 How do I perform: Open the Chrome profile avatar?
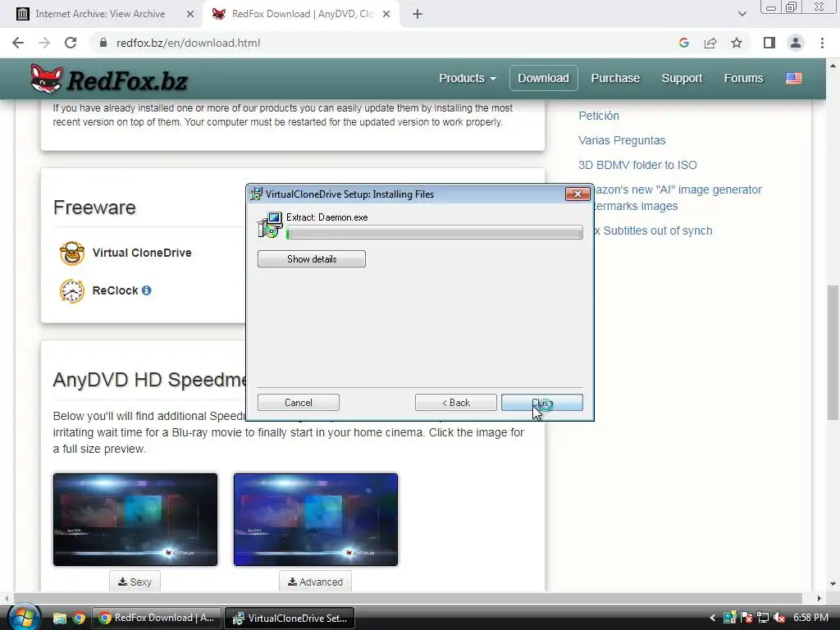click(796, 43)
